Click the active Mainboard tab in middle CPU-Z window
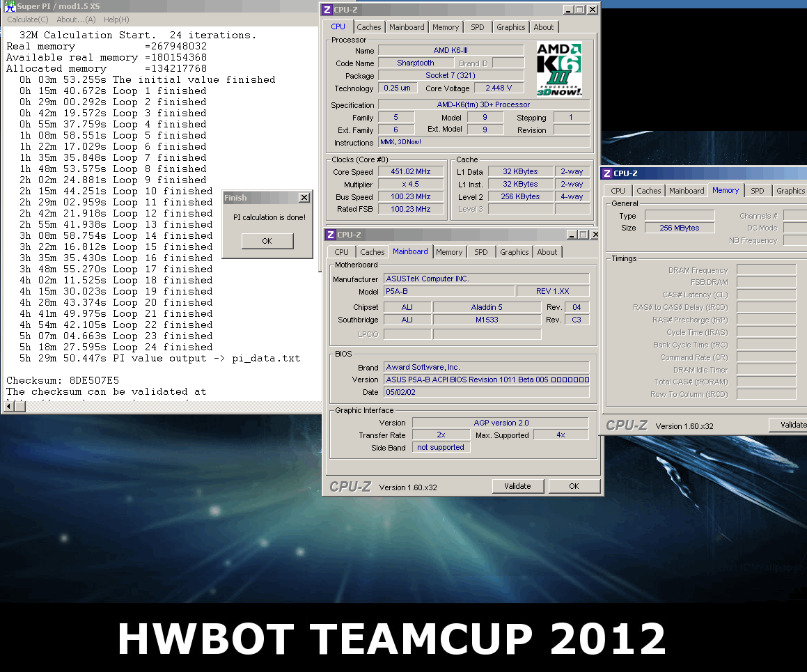807x672 pixels. tap(410, 251)
